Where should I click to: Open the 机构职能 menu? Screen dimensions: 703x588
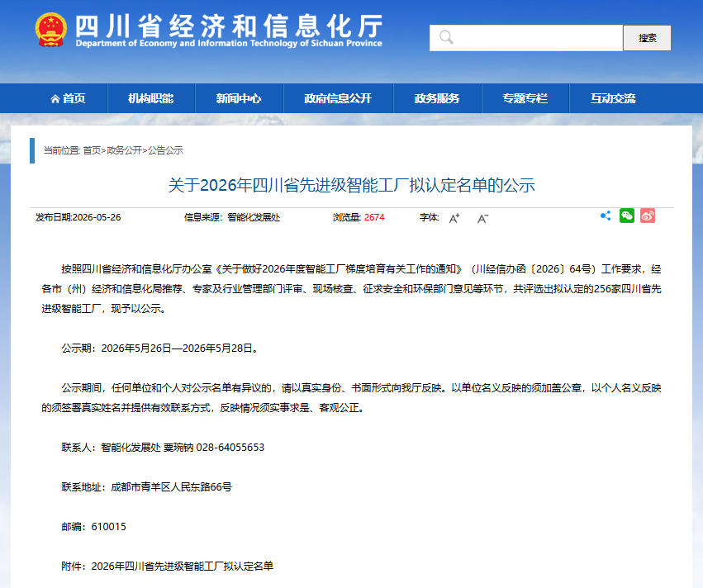pos(150,98)
